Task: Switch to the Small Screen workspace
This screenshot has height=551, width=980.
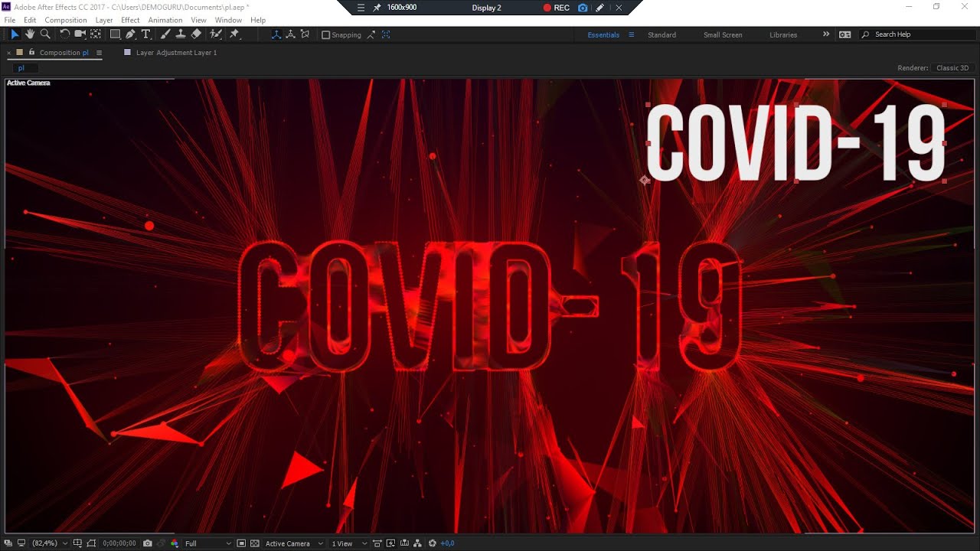Action: pyautogui.click(x=723, y=34)
